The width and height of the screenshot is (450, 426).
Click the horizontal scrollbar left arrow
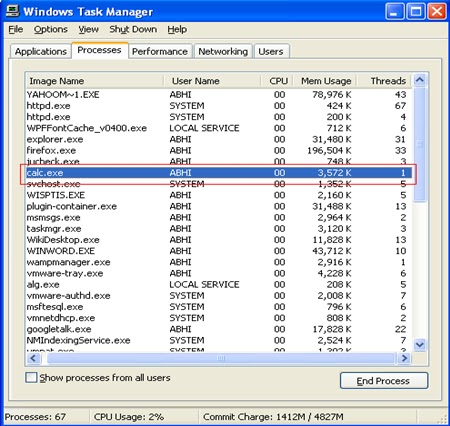[33, 358]
